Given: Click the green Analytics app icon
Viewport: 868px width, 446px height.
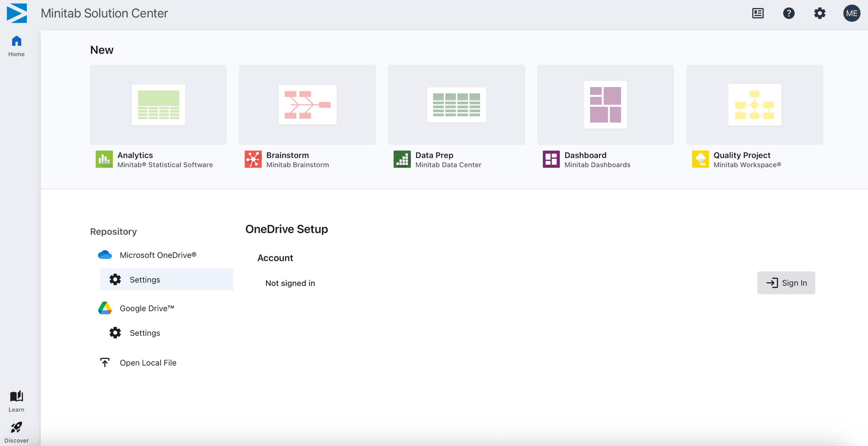Looking at the screenshot, I should tap(104, 159).
